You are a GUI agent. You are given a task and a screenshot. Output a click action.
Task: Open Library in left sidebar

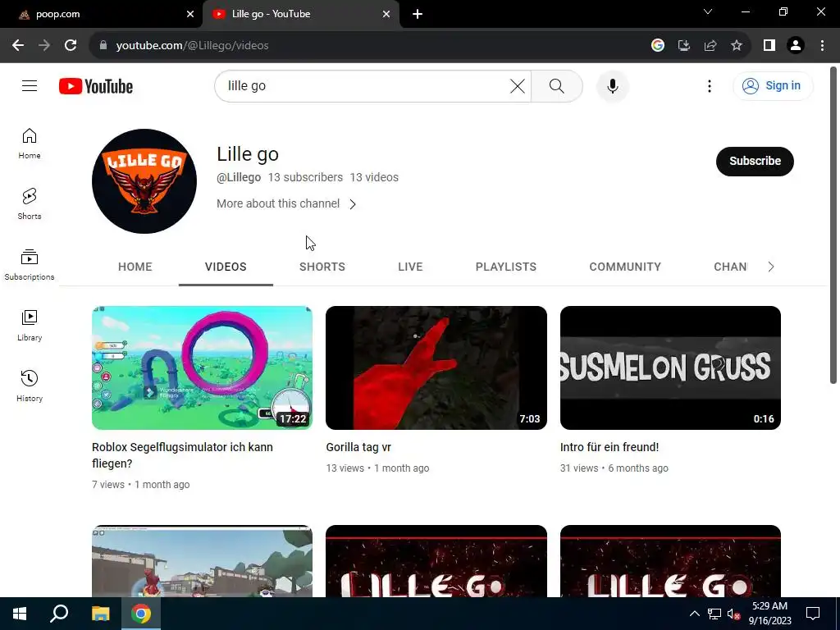coord(30,325)
